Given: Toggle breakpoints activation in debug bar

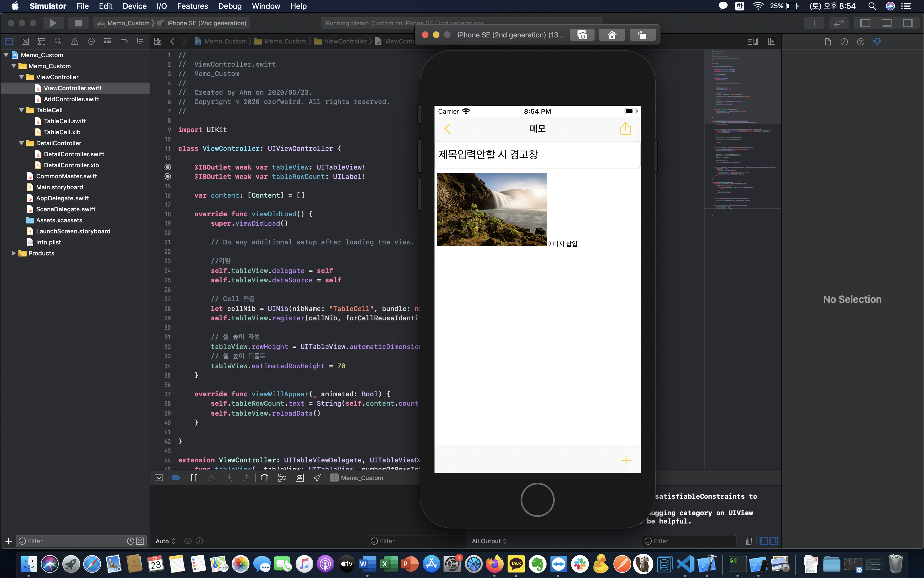Looking at the screenshot, I should pyautogui.click(x=176, y=478).
